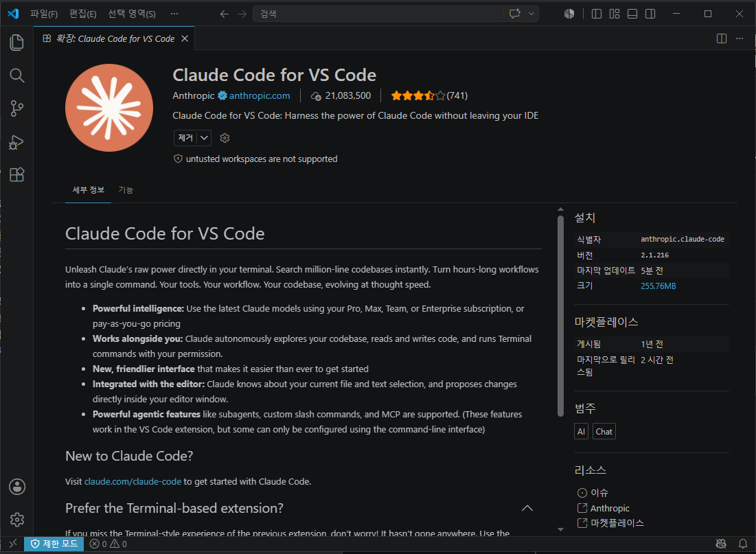Open the extension settings gear icon
Image resolution: width=756 pixels, height=554 pixels.
[225, 138]
